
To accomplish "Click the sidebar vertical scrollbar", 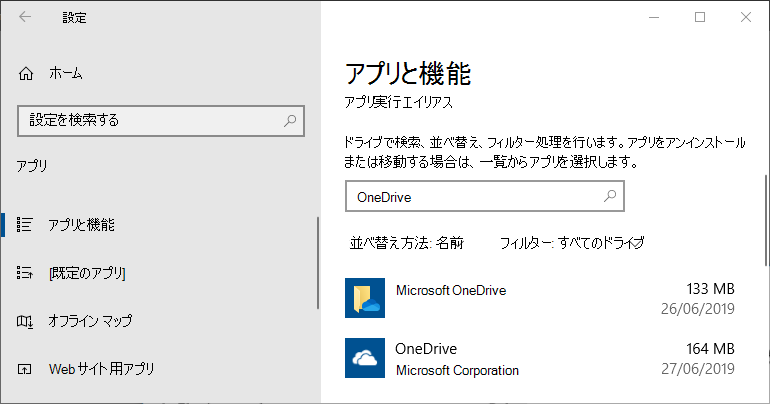I will pos(318,263).
